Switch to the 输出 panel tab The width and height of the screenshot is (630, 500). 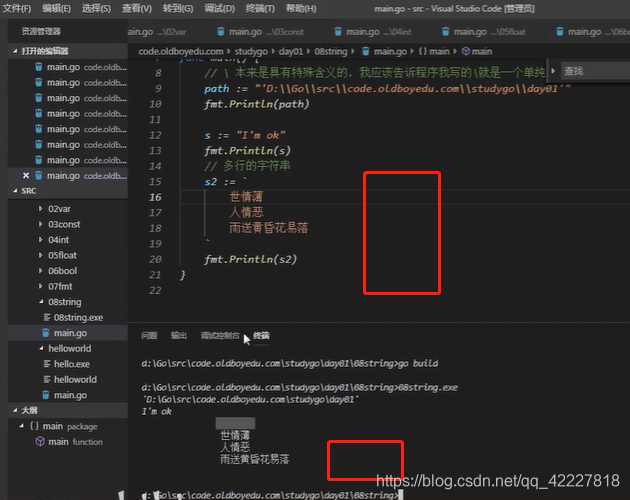pos(179,336)
